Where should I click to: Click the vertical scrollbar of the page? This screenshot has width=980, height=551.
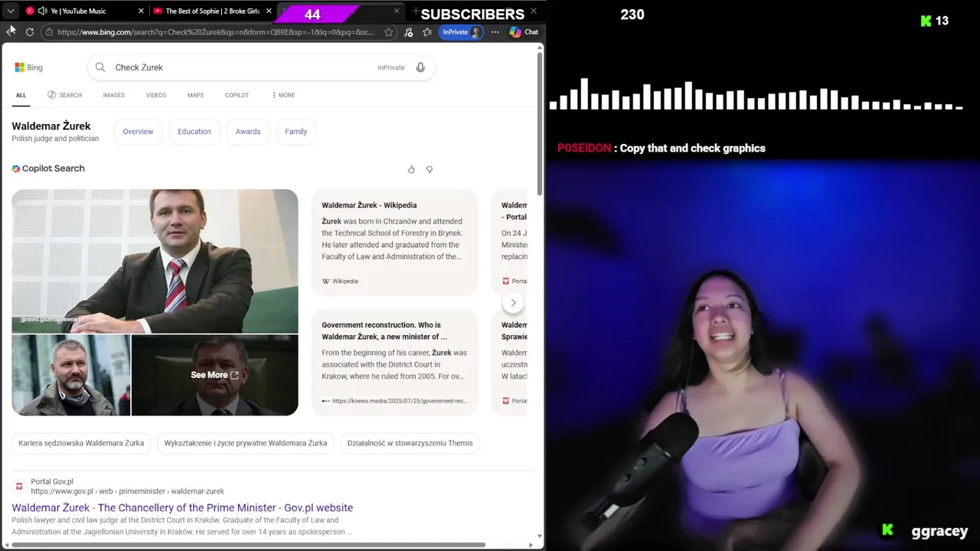click(540, 122)
